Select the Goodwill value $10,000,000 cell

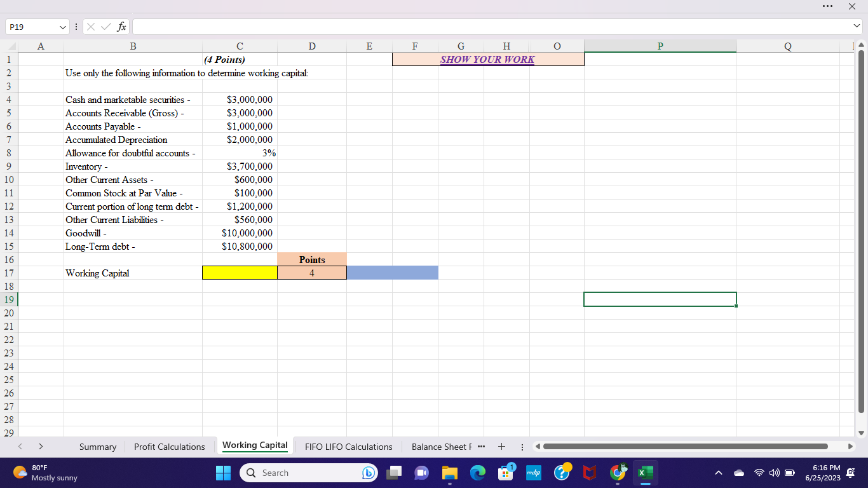click(x=240, y=233)
